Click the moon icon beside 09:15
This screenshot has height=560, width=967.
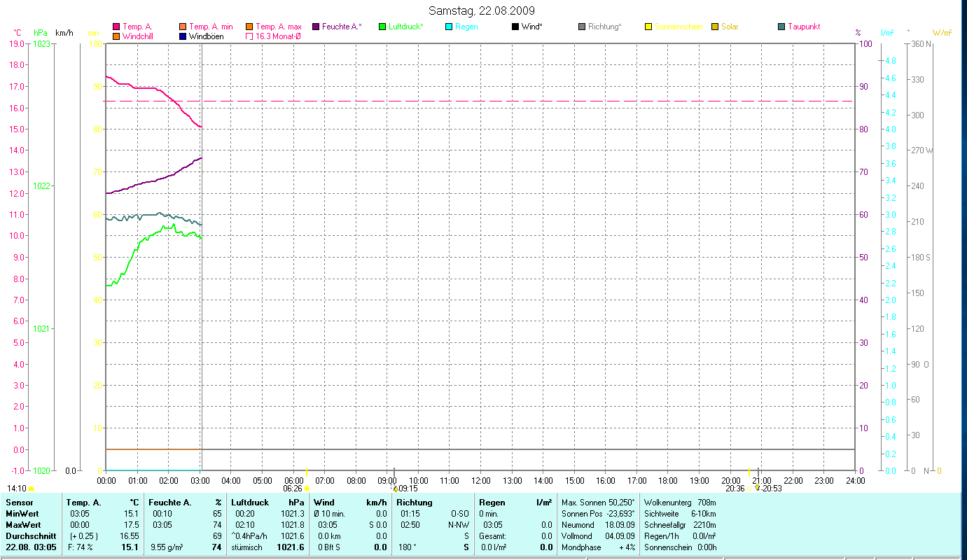[394, 489]
